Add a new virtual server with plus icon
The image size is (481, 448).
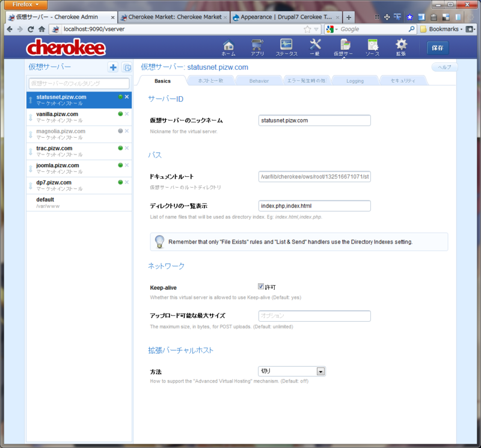pos(113,67)
